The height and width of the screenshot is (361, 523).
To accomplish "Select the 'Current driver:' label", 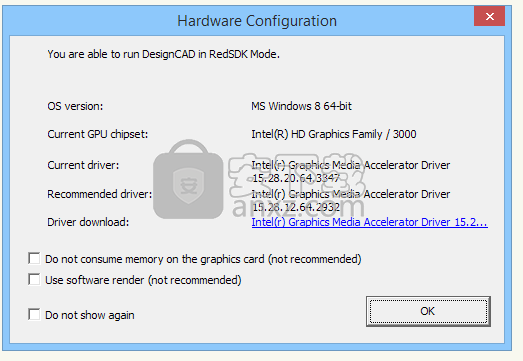I will [83, 165].
